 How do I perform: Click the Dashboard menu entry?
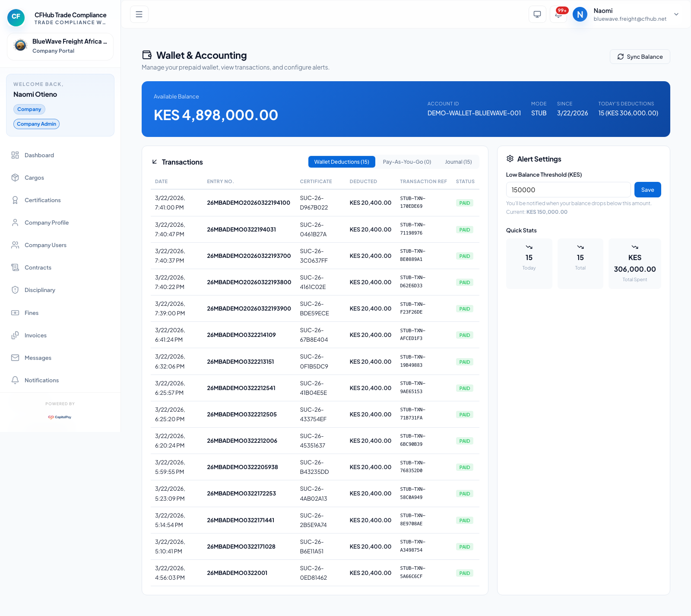pyautogui.click(x=39, y=155)
